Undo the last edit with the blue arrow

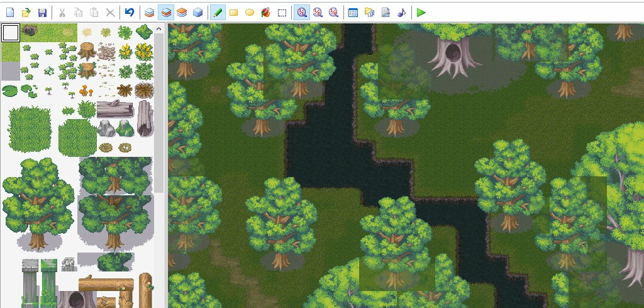130,13
